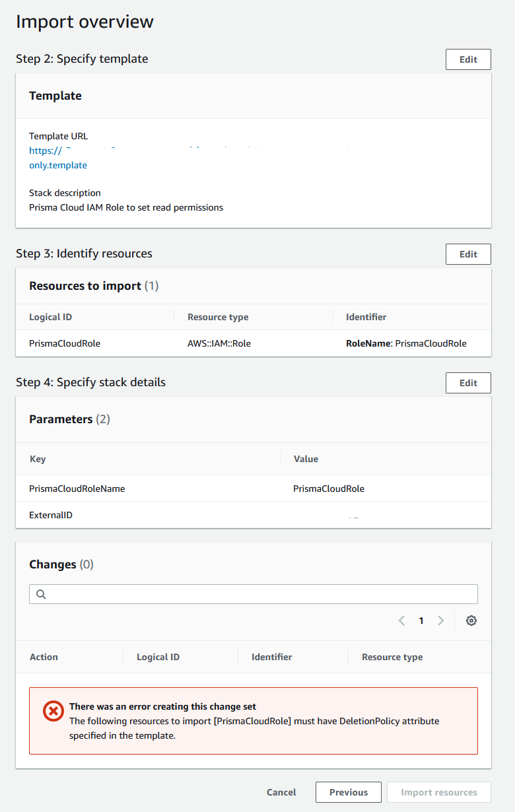515x812 pixels.
Task: Click the red error icon in alert
Action: click(x=53, y=711)
